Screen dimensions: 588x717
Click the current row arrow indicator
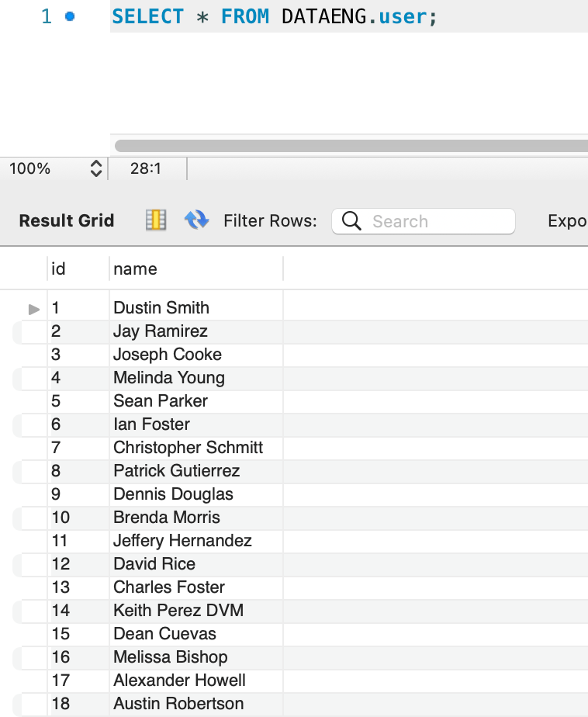click(33, 309)
